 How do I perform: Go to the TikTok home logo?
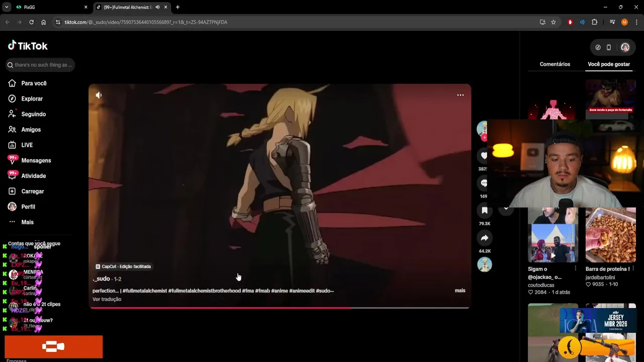click(28, 46)
